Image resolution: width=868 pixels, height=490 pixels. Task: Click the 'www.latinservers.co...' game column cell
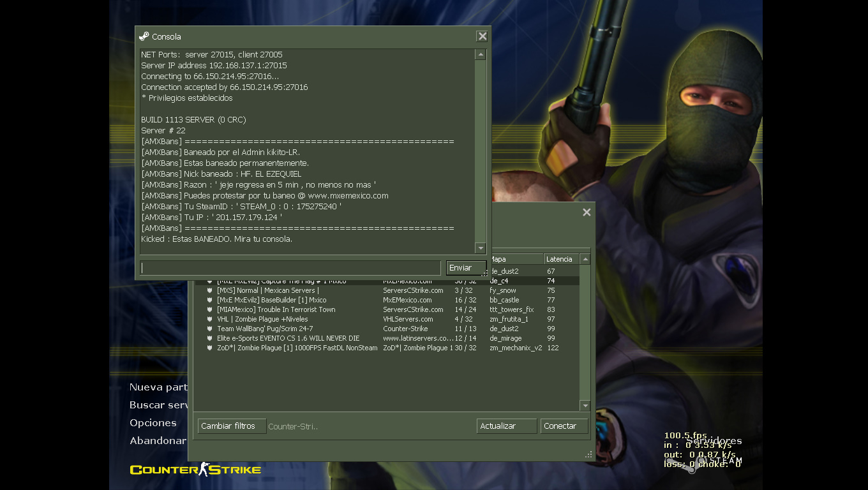pyautogui.click(x=418, y=338)
